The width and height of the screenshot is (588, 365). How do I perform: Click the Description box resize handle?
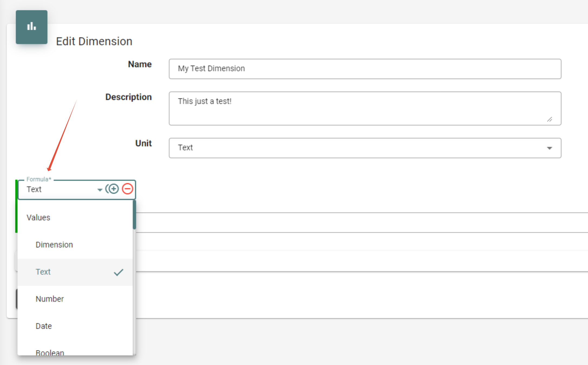point(550,119)
